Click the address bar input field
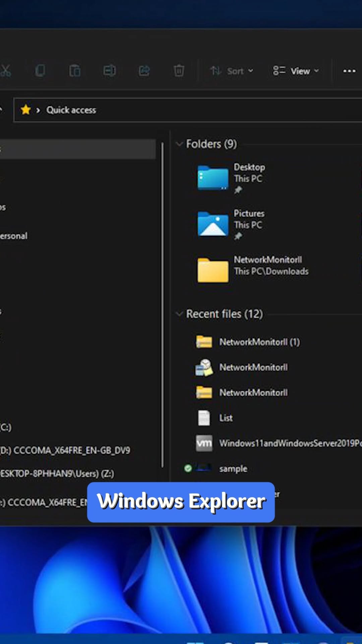362x644 pixels. [188, 110]
